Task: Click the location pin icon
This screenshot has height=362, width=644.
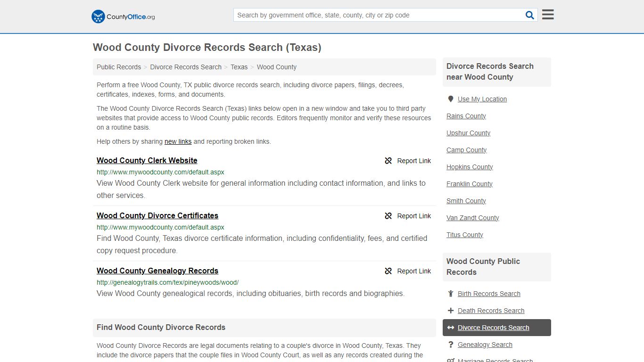Action: 451,99
